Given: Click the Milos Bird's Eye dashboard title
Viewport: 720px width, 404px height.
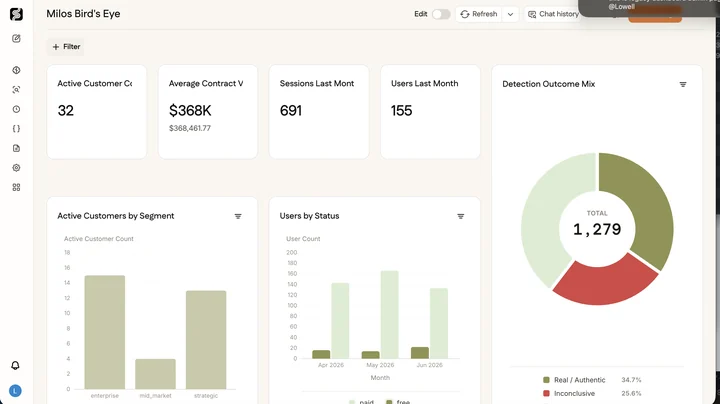Looking at the screenshot, I should click(83, 14).
